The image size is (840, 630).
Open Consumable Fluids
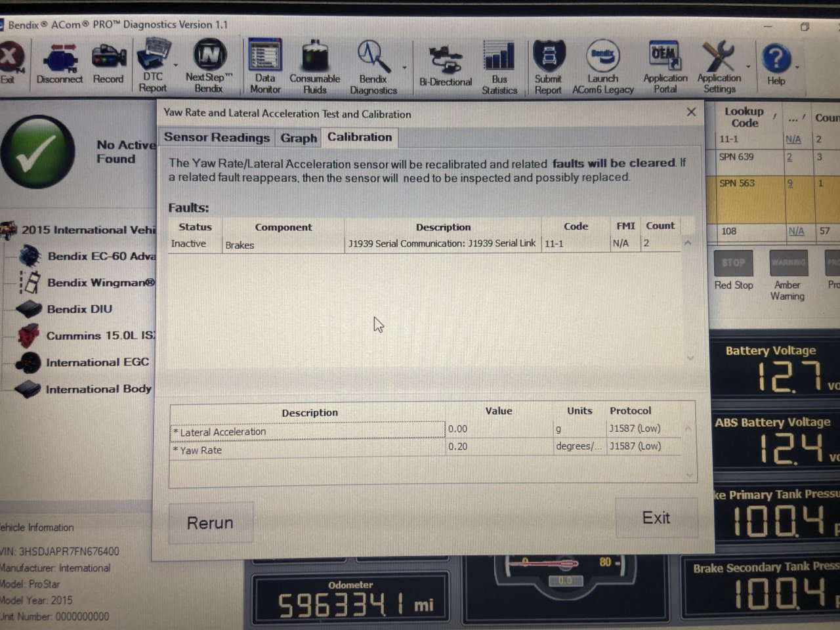pos(314,66)
